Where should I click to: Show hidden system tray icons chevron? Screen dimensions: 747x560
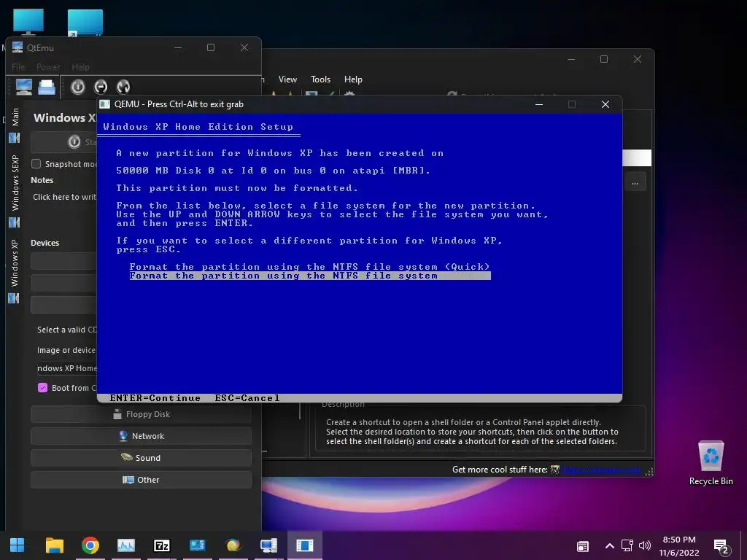pyautogui.click(x=609, y=545)
